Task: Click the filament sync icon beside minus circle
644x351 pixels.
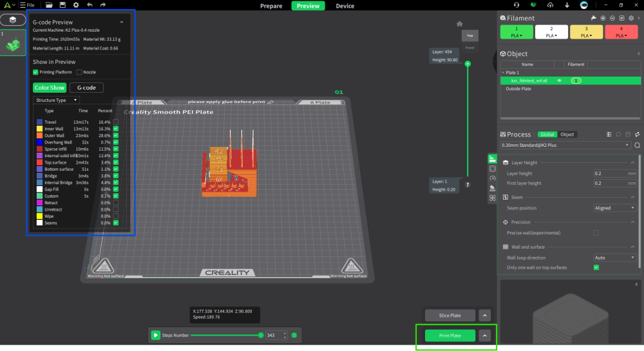Action: [x=622, y=18]
